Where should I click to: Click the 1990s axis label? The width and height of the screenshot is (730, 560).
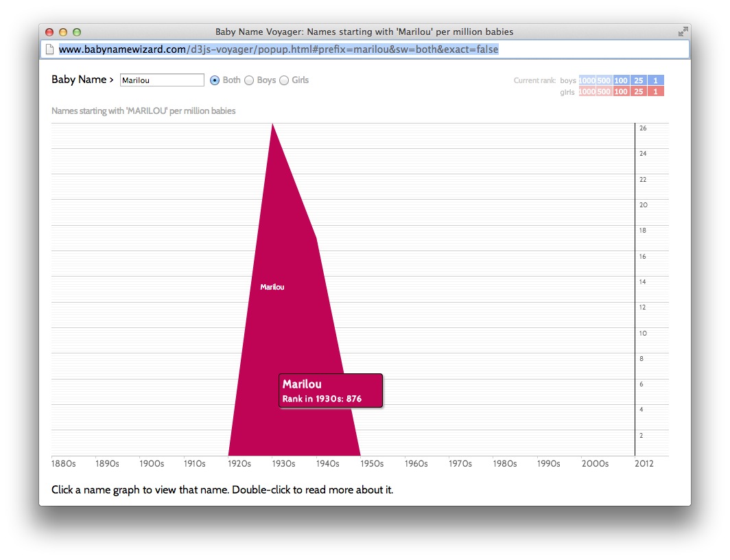548,464
